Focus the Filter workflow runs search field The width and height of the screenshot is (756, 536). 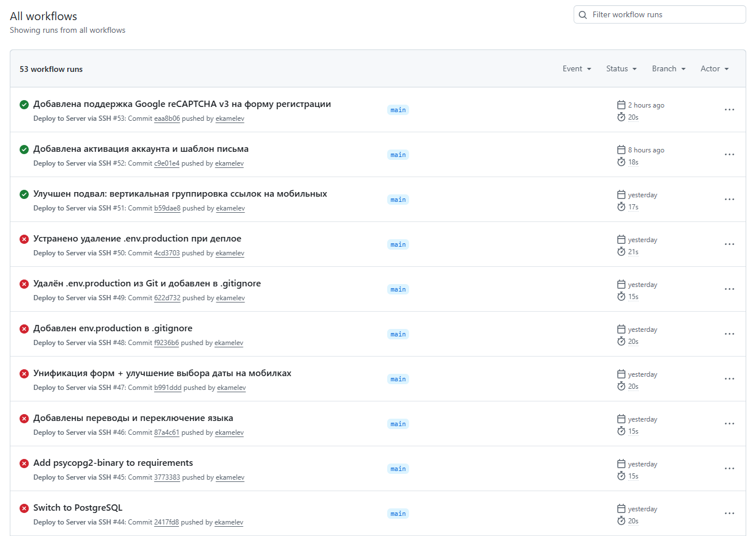(665, 15)
